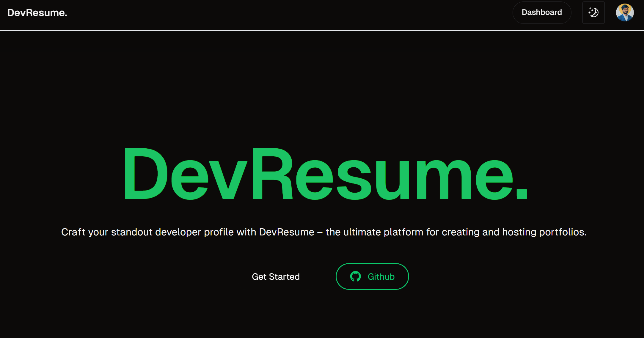Go home via the DevResume. brand text
Screen dimensions: 644x338
point(37,12)
